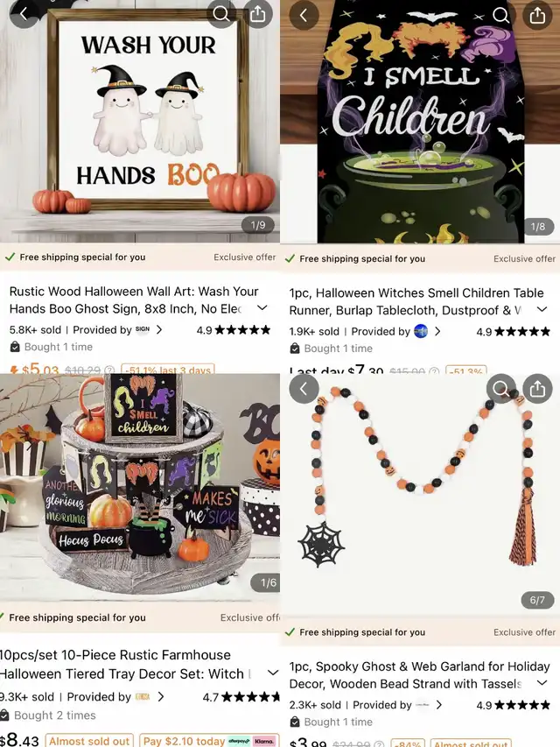The width and height of the screenshot is (560, 747).
Task: Expand Tiered Tray Decor Set title
Action: (x=273, y=673)
